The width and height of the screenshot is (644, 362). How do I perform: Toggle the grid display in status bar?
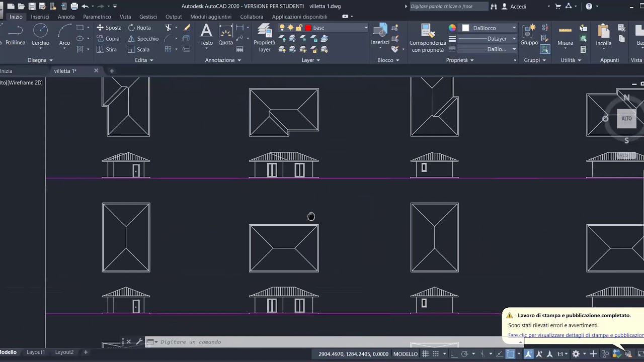[x=425, y=354]
